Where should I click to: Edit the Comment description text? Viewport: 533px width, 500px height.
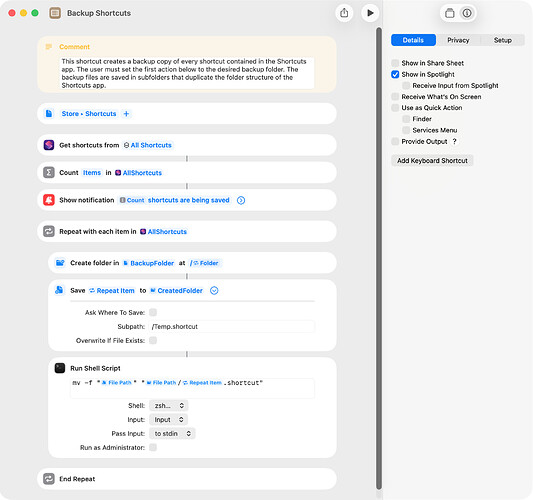pos(188,73)
